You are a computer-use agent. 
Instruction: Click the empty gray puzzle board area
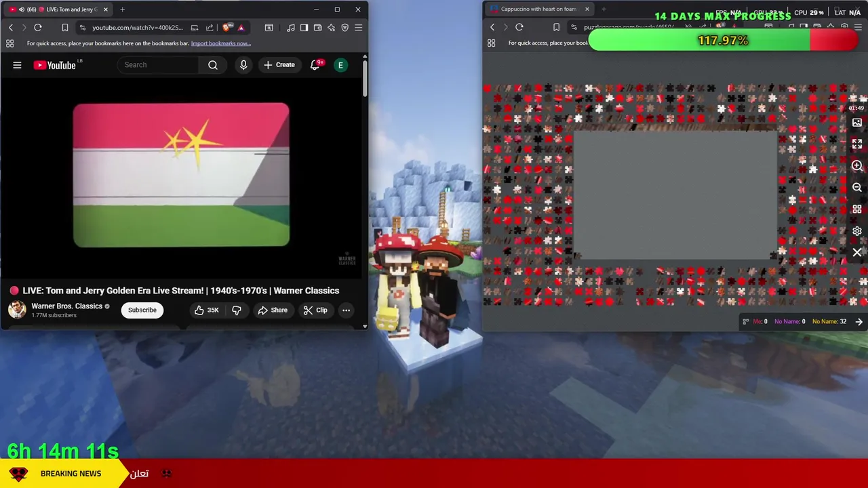coord(675,195)
